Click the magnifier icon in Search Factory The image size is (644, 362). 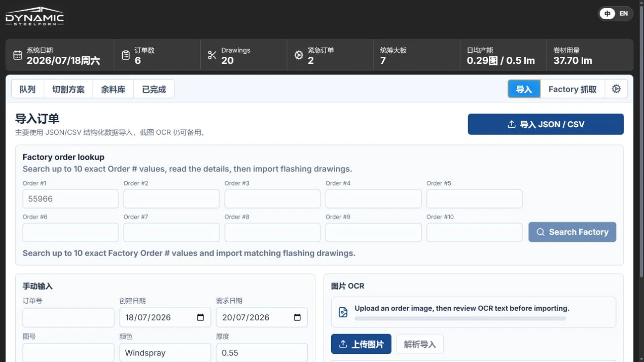pos(541,232)
